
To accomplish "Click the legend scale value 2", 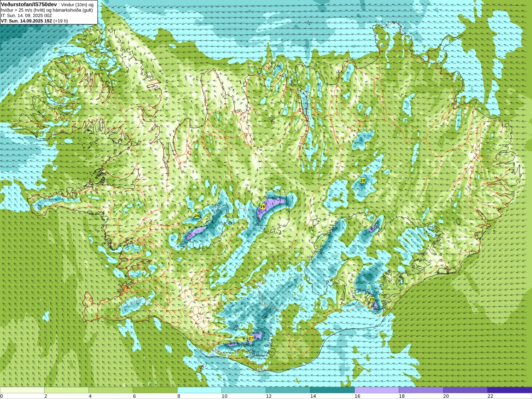I will pyautogui.click(x=46, y=396).
